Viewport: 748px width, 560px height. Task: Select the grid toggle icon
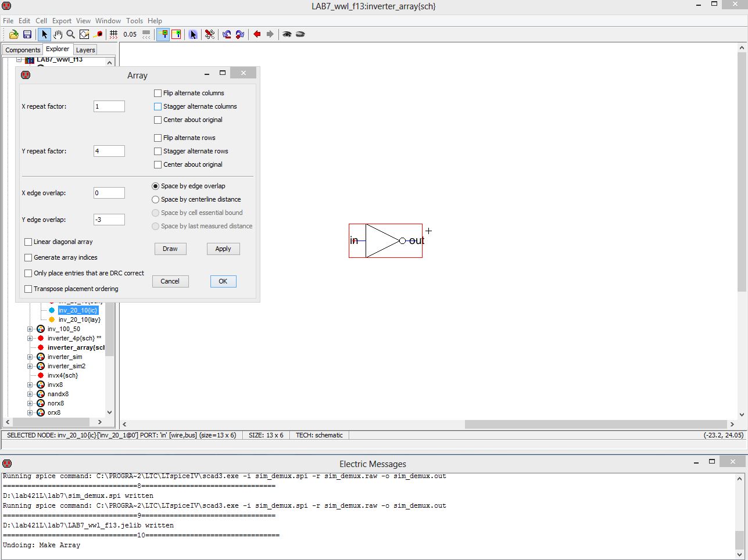pos(114,34)
